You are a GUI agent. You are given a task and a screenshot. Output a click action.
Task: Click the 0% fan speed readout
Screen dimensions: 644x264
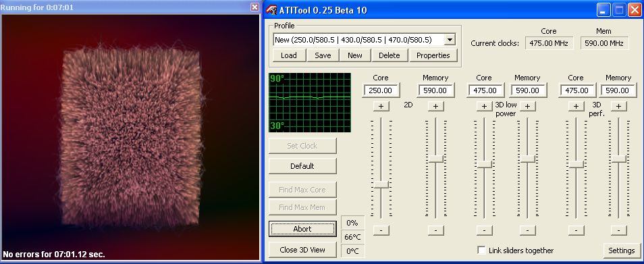coord(352,223)
